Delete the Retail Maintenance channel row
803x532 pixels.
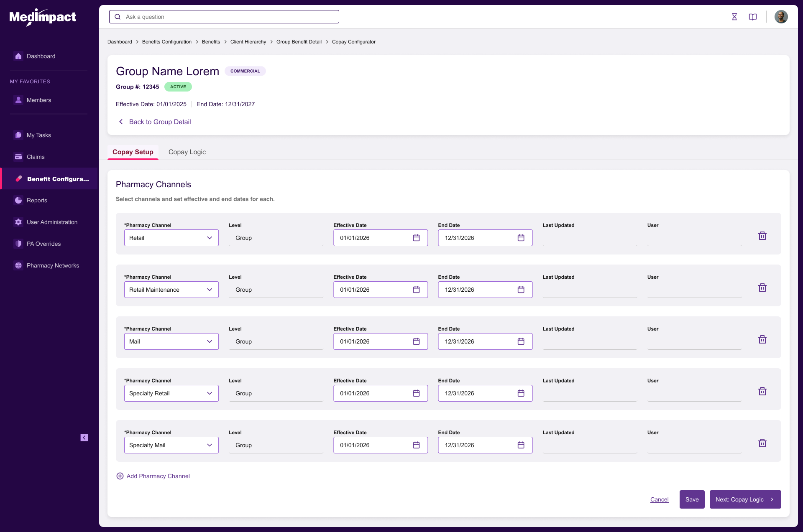click(762, 288)
